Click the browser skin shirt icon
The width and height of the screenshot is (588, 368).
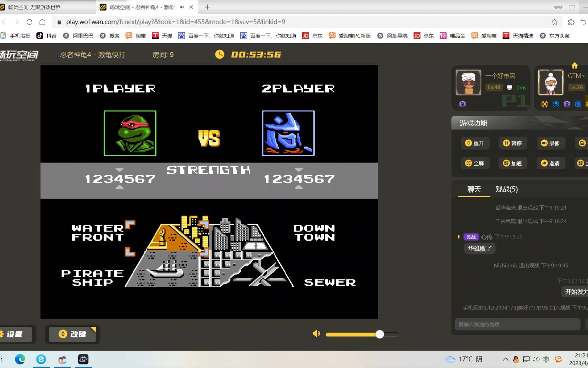coord(572,7)
